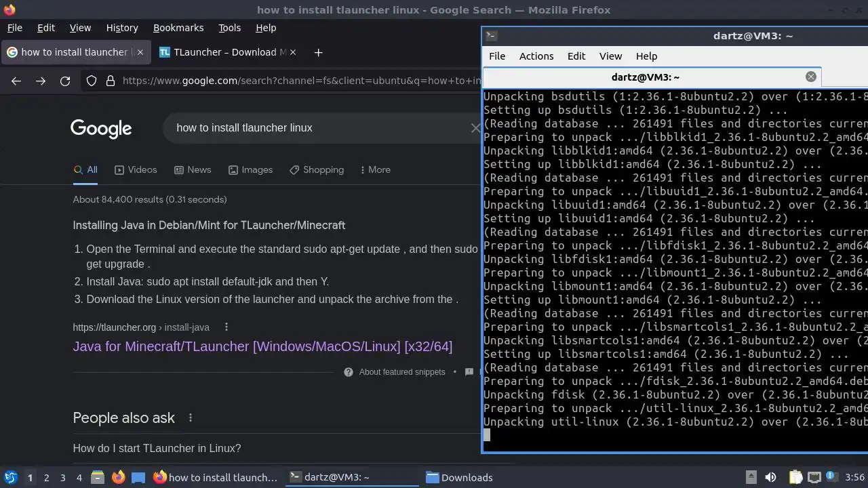Switch to workspace 3
The width and height of the screenshot is (868, 488).
tap(62, 478)
